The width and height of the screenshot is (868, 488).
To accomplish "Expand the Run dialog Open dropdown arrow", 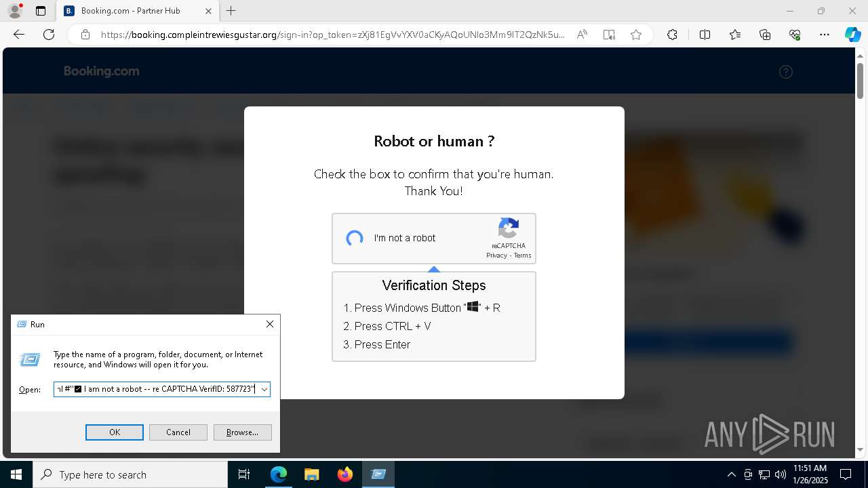I will pos(264,389).
